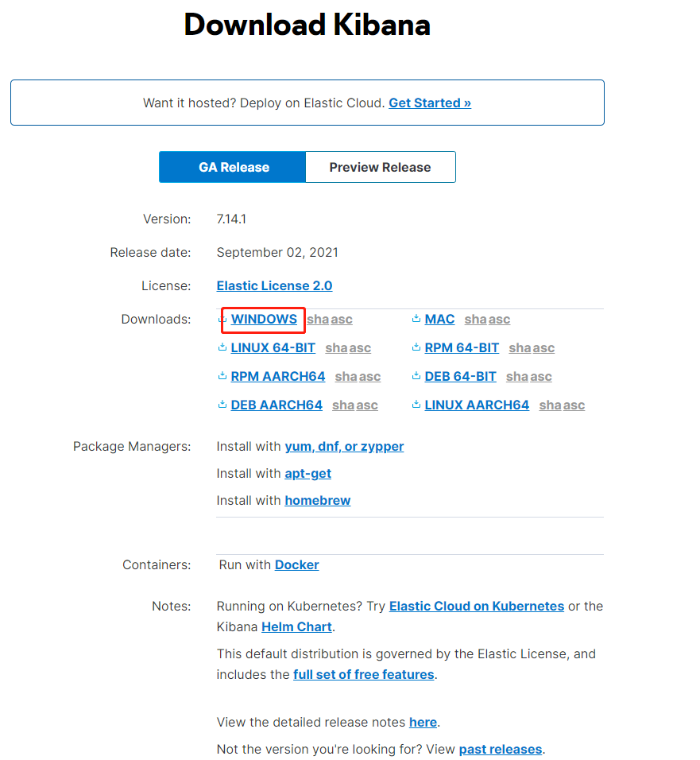Open the Elastic License 2.0 link
The image size is (700, 760).
[274, 286]
